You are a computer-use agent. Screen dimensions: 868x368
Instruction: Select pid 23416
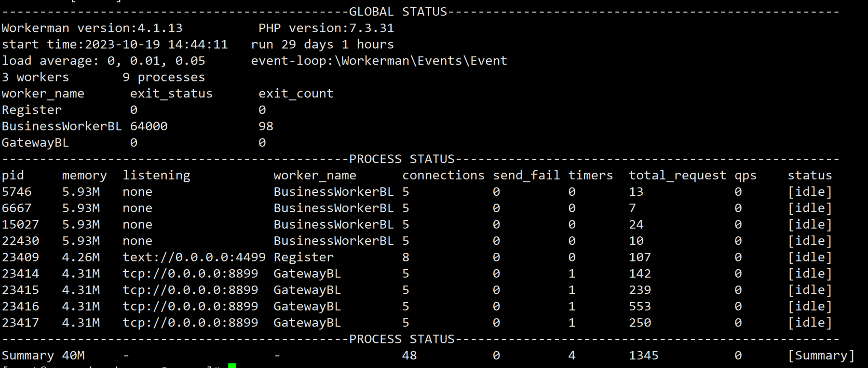pyautogui.click(x=20, y=307)
